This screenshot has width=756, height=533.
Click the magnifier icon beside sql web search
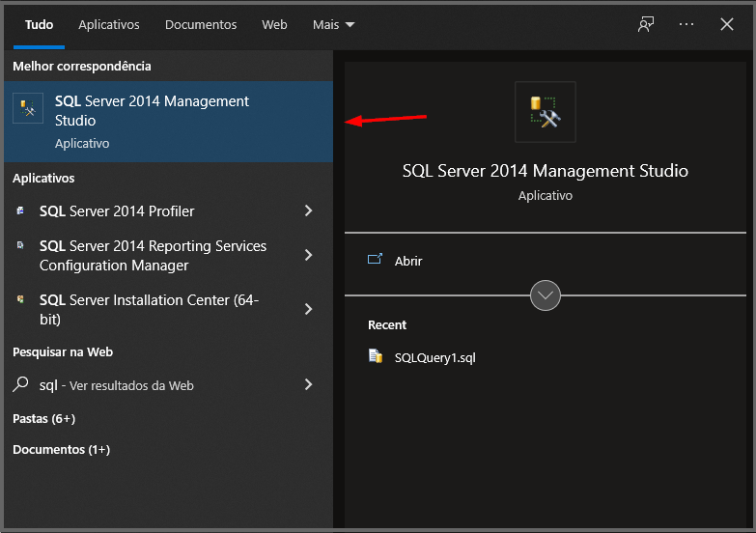click(x=20, y=384)
